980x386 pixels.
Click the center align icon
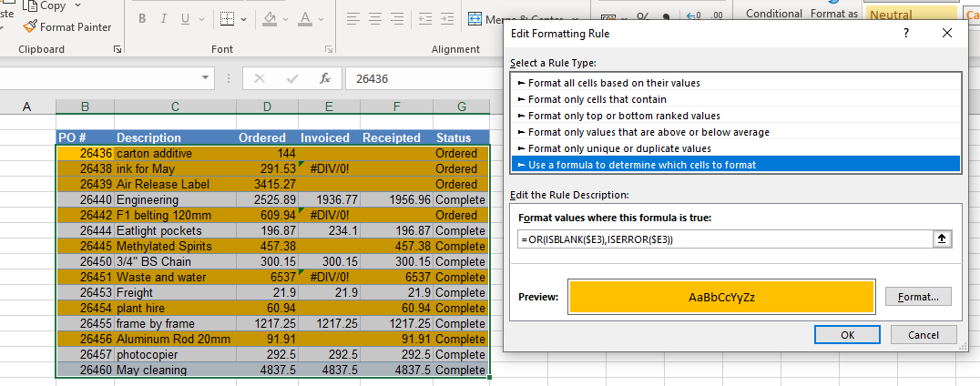pyautogui.click(x=376, y=19)
